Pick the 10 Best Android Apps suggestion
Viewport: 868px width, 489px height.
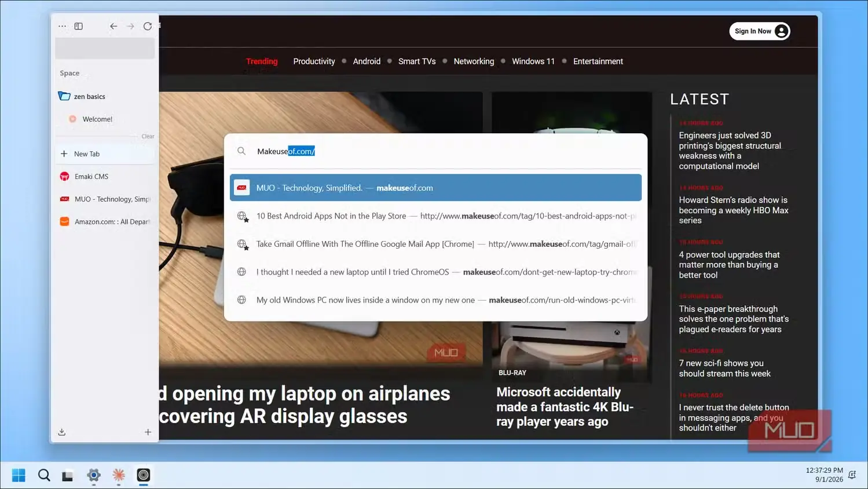435,216
